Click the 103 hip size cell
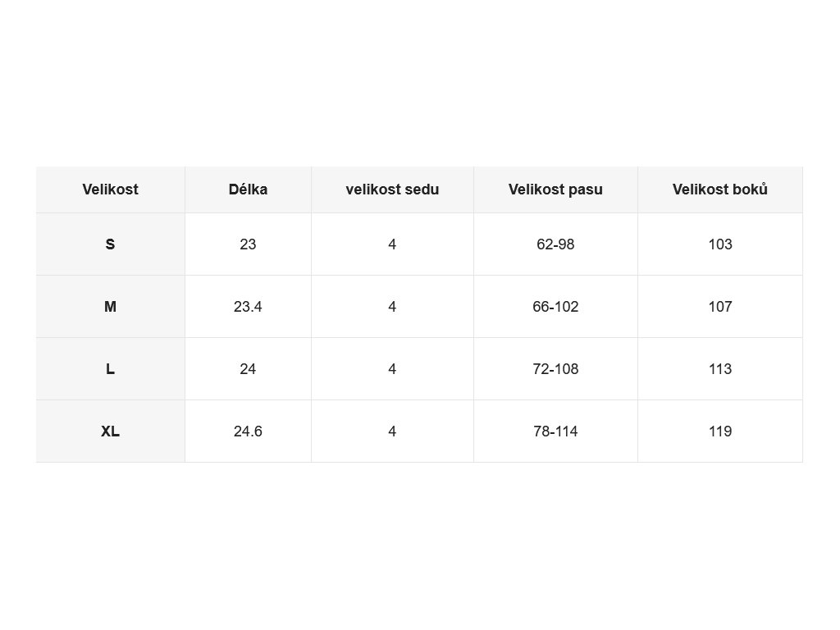This screenshot has width=840, height=630. coord(720,244)
